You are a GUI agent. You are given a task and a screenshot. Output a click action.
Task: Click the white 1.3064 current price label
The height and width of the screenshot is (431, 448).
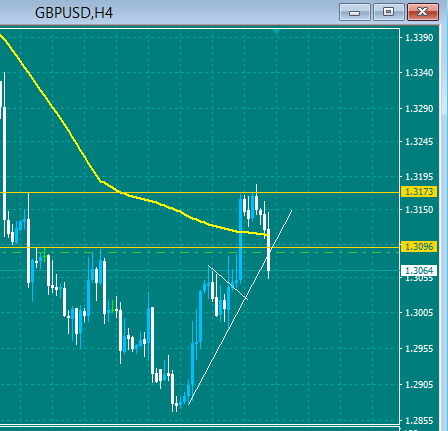coord(419,270)
